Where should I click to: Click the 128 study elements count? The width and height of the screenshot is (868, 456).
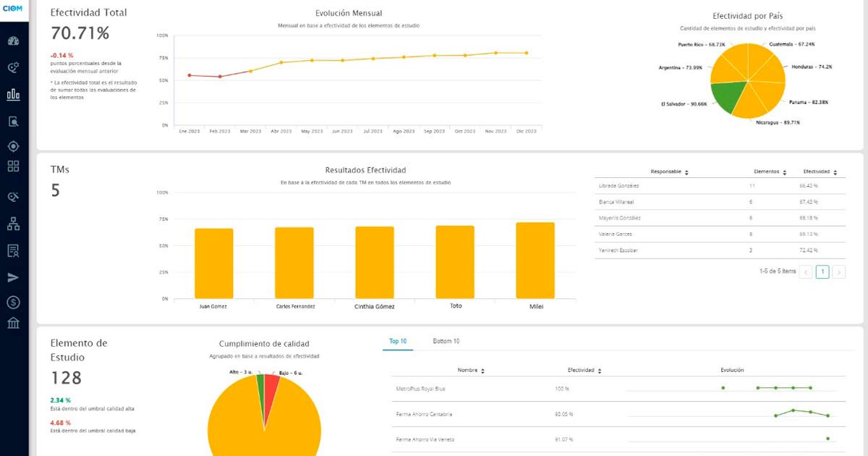point(66,377)
